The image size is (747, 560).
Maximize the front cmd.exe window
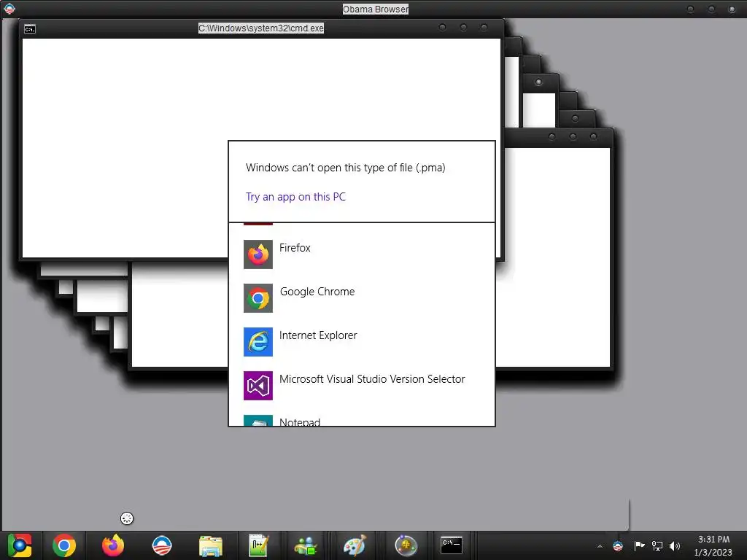pos(463,28)
